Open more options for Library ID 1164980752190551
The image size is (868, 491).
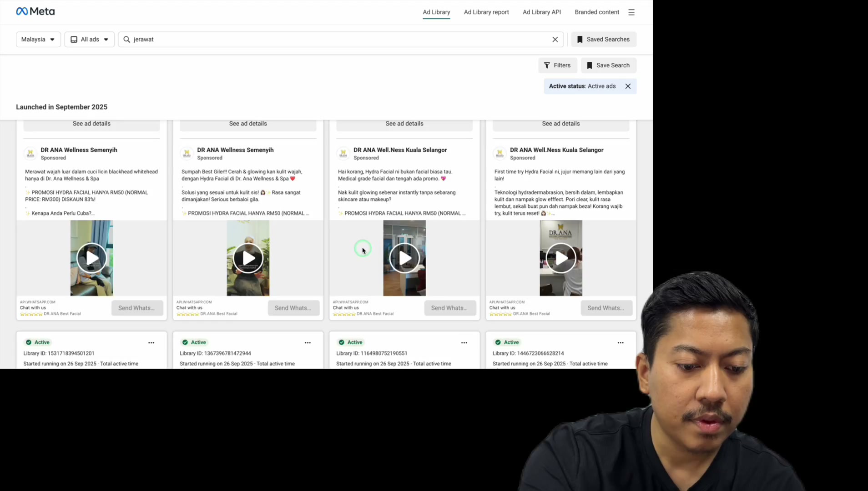click(464, 343)
